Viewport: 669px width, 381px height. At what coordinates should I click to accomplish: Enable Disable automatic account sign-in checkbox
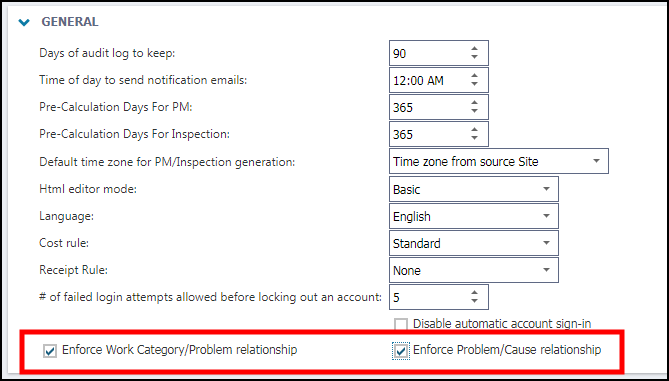(401, 324)
